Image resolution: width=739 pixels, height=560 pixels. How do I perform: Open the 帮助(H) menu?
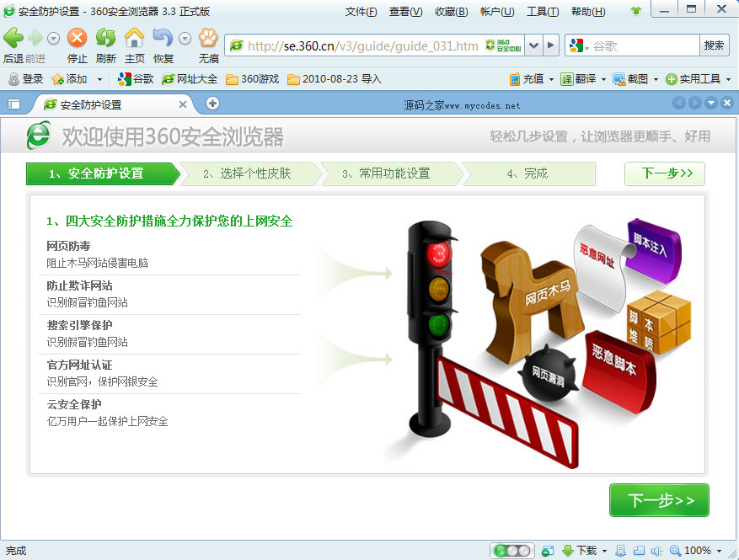pos(588,11)
